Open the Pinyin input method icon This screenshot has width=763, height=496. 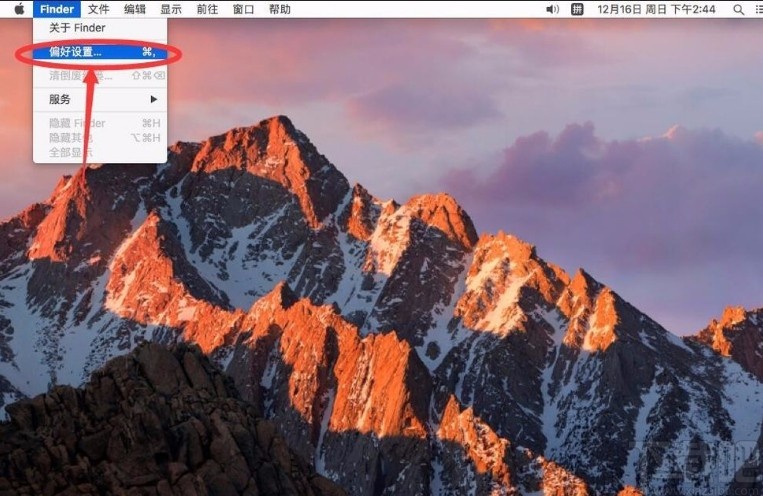[577, 9]
